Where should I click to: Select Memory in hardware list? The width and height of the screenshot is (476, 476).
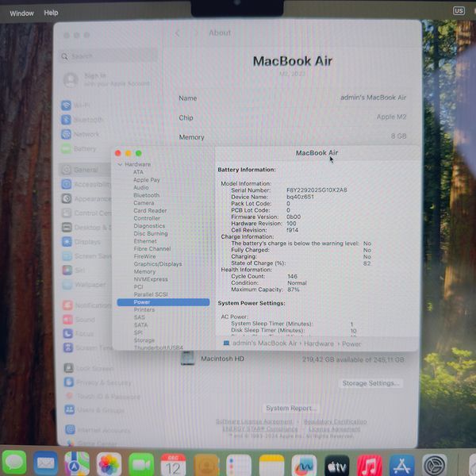pos(144,271)
